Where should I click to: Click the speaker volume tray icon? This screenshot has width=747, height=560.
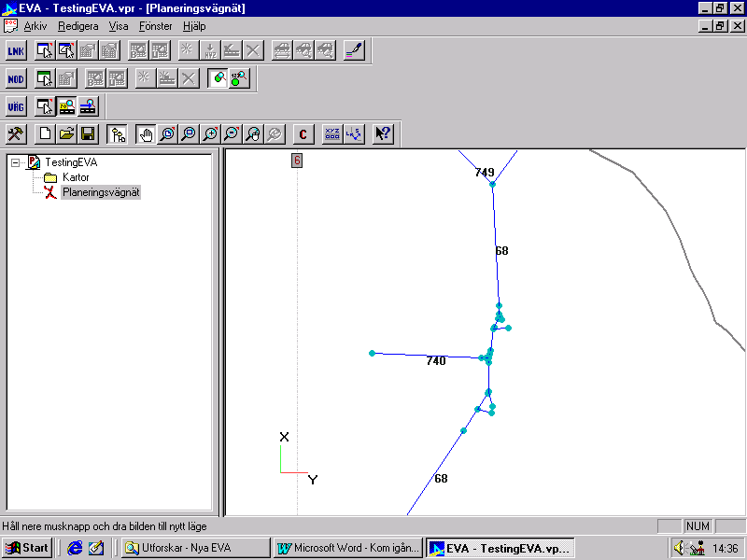[679, 548]
